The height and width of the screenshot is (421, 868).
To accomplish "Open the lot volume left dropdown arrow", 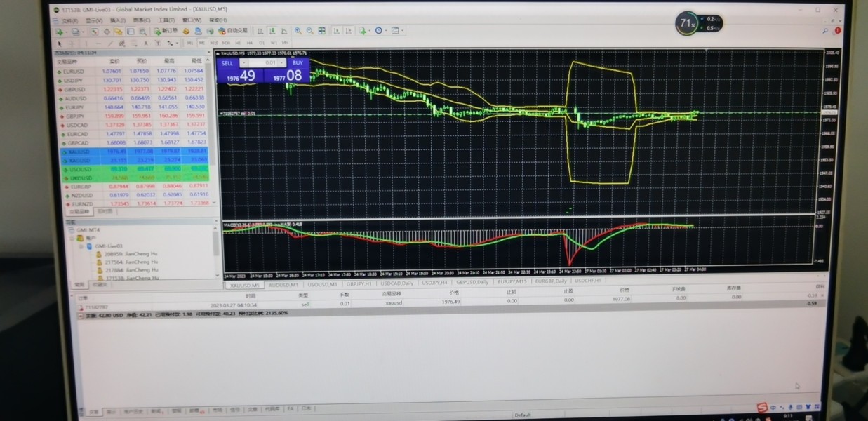I will [245, 63].
